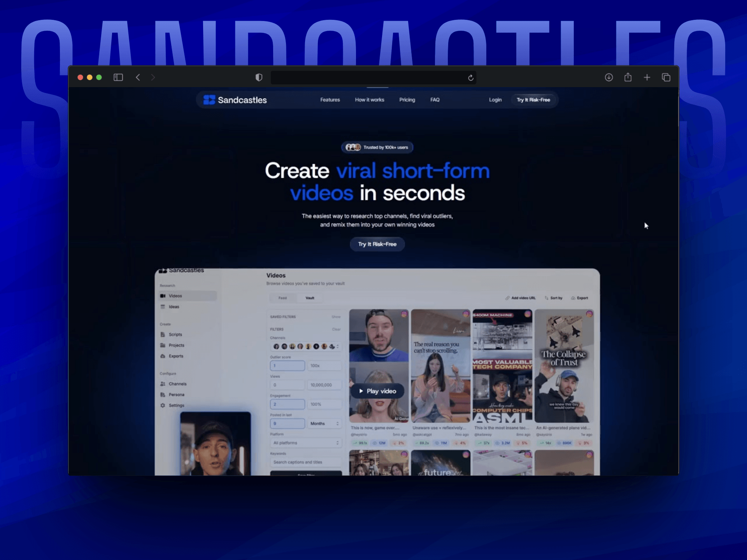Image resolution: width=747 pixels, height=560 pixels.
Task: Click the 3.2M views badge
Action: (x=503, y=443)
